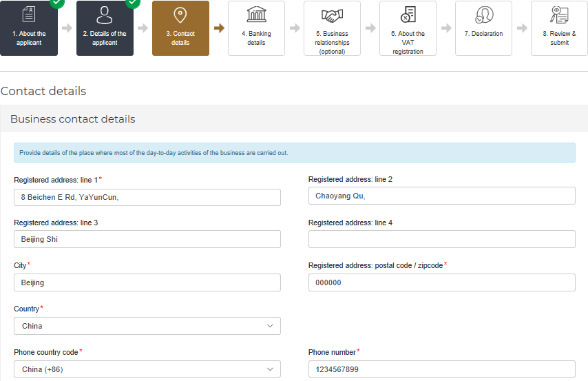Viewport: 588px width, 381px height.
Task: Edit Registered address line 3 field
Action: pyautogui.click(x=147, y=239)
